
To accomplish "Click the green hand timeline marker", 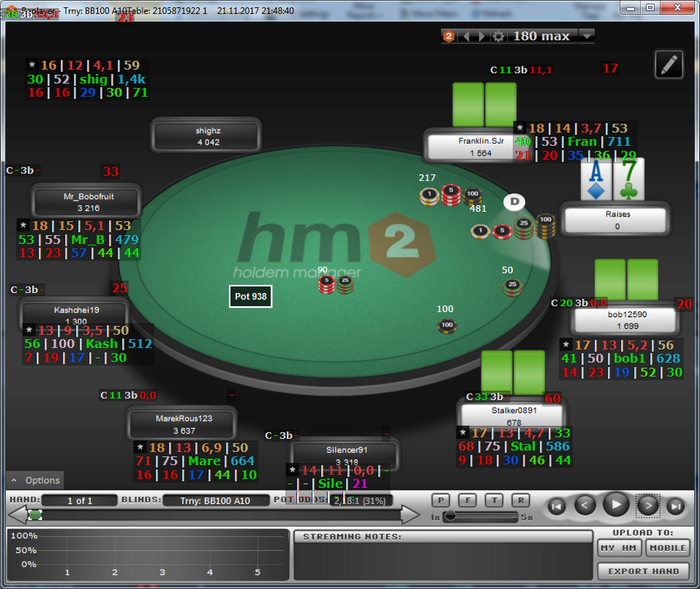I will coord(35,515).
